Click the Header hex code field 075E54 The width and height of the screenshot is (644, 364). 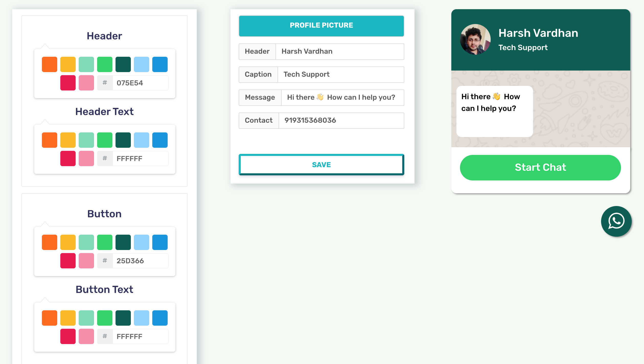[140, 83]
